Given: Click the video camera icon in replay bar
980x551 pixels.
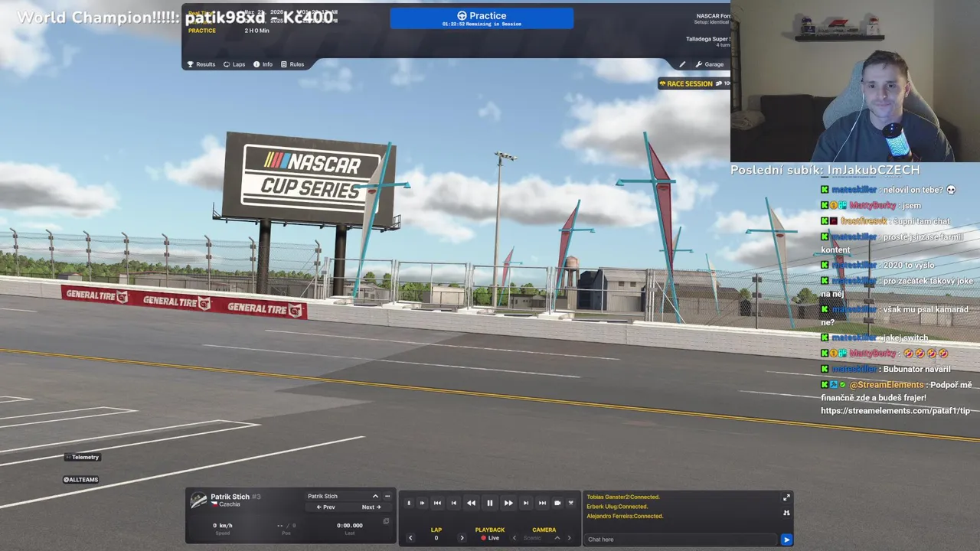Looking at the screenshot, I should pyautogui.click(x=557, y=503).
